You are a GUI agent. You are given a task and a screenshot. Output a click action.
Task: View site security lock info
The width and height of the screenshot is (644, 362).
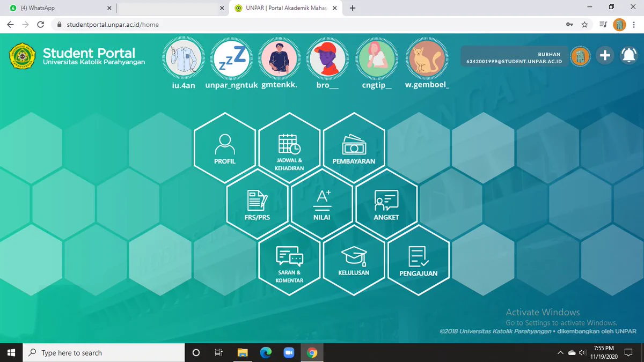59,24
